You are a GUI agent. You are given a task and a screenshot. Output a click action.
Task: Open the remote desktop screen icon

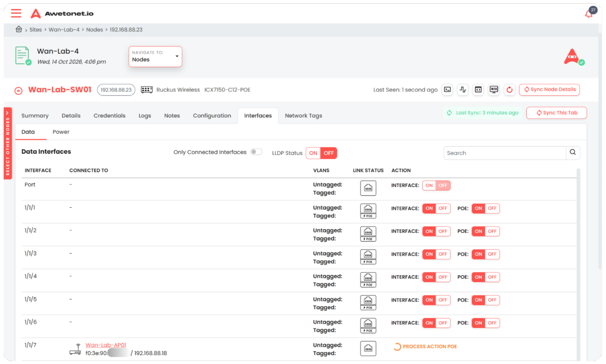pyautogui.click(x=494, y=90)
